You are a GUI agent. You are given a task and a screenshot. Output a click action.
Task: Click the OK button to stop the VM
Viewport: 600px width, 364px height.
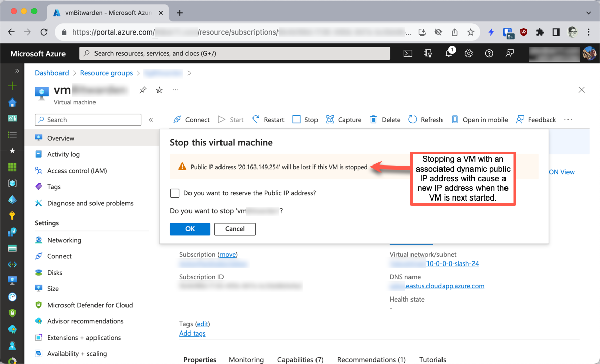tap(190, 229)
